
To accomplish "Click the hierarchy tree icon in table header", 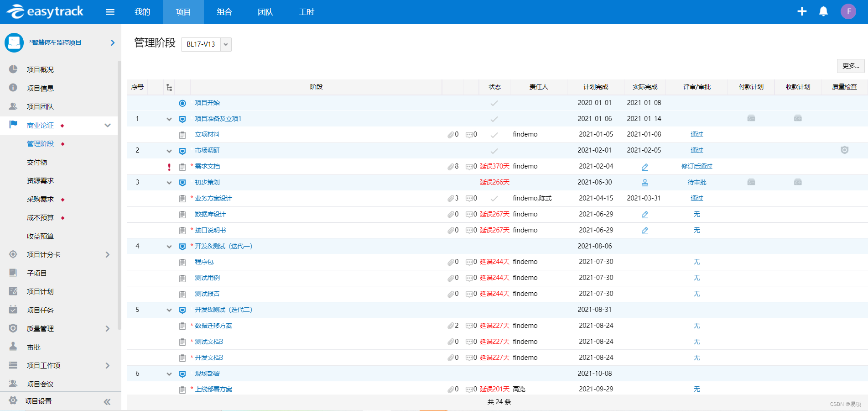I will pyautogui.click(x=169, y=87).
